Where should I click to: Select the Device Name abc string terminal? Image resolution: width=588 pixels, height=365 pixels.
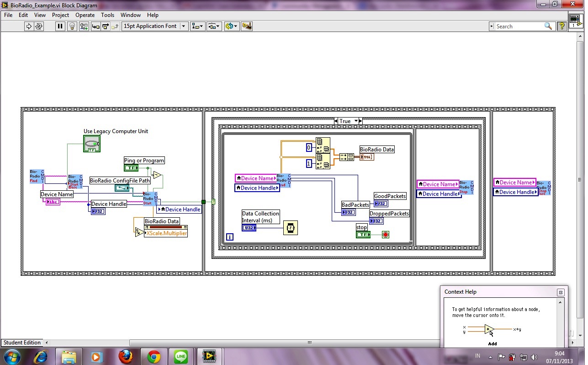pyautogui.click(x=53, y=202)
